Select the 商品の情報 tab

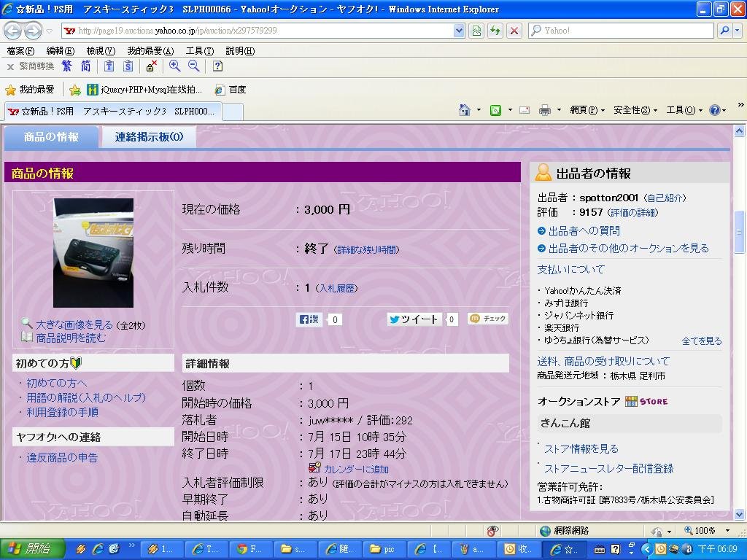tap(51, 137)
